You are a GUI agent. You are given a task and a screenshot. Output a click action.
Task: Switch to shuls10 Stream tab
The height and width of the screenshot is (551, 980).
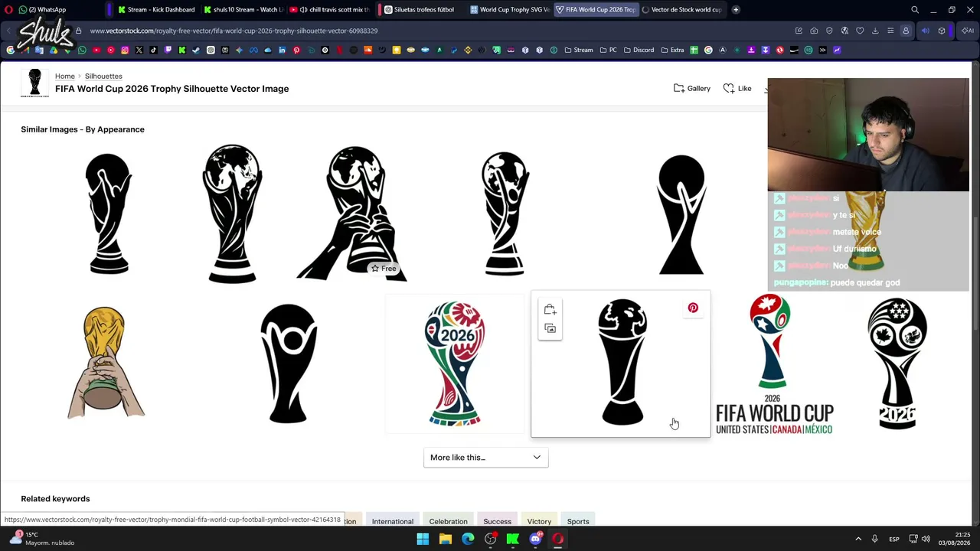pos(243,10)
